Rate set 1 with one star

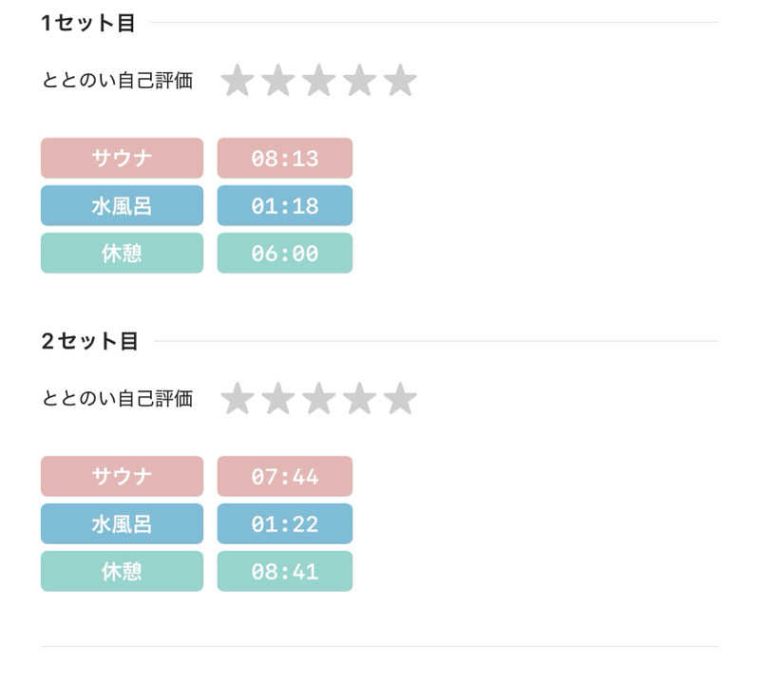tap(237, 81)
